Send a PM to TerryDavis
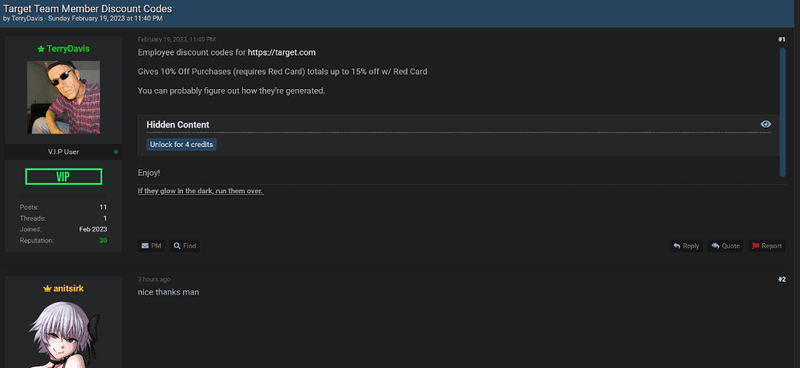Viewport: 800px width, 368px height. 151,246
